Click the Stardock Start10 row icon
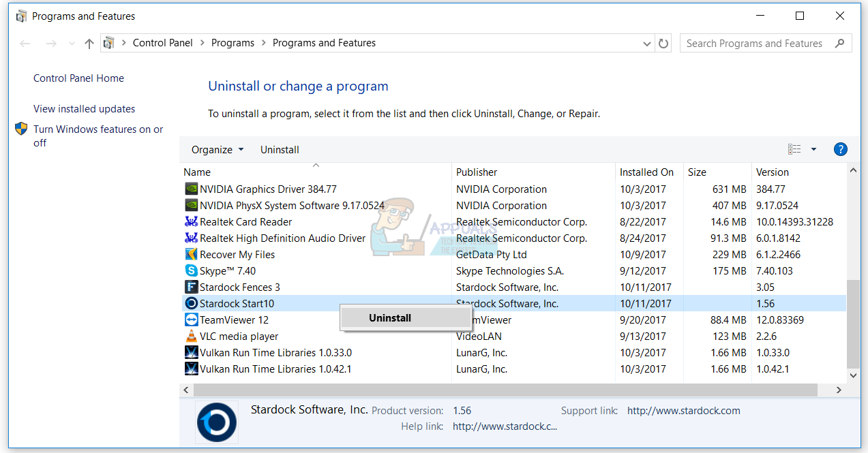Viewport: 868px width, 453px height. point(192,304)
